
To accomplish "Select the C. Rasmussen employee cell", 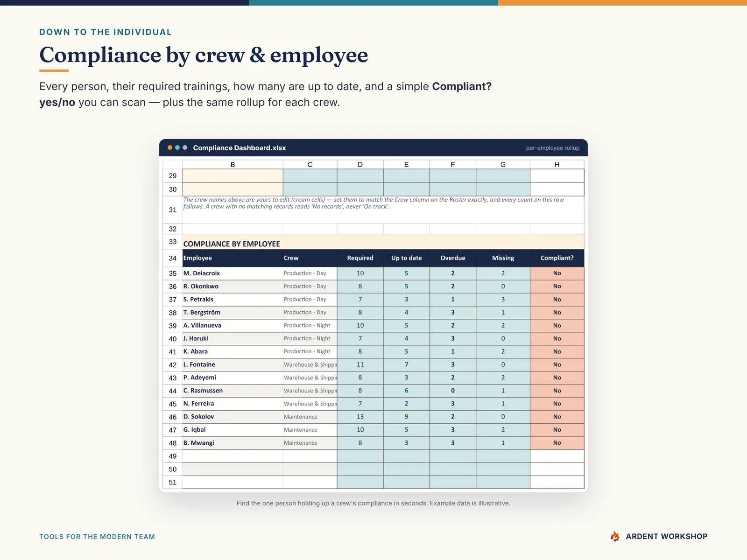I will 233,391.
